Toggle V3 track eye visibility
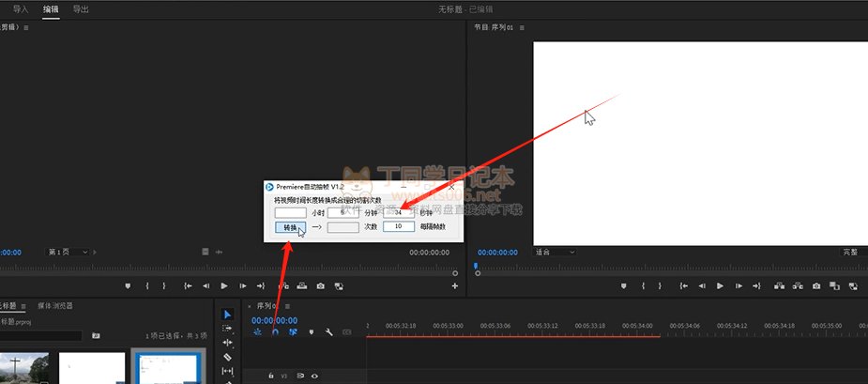Image resolution: width=868 pixels, height=384 pixels. (x=314, y=376)
